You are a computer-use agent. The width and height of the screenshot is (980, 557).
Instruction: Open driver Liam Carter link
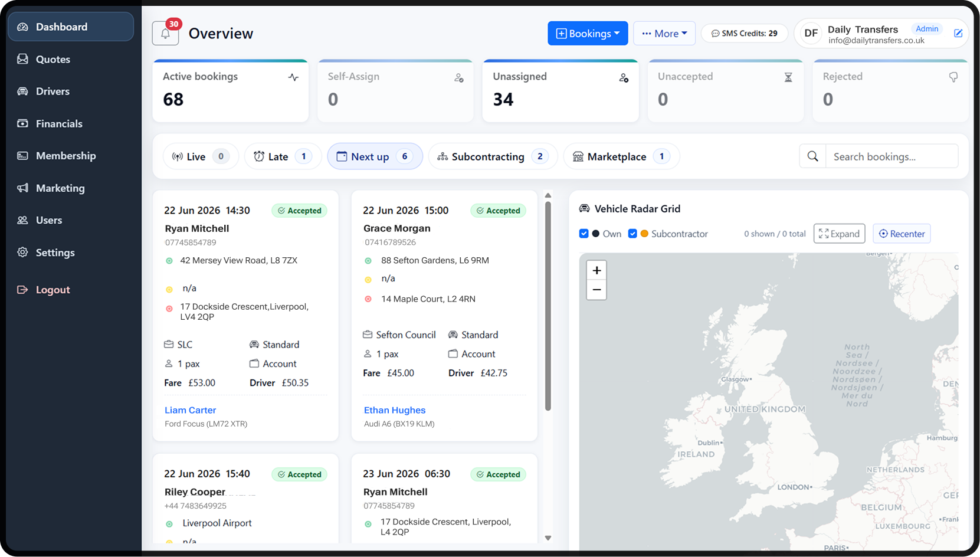point(190,410)
